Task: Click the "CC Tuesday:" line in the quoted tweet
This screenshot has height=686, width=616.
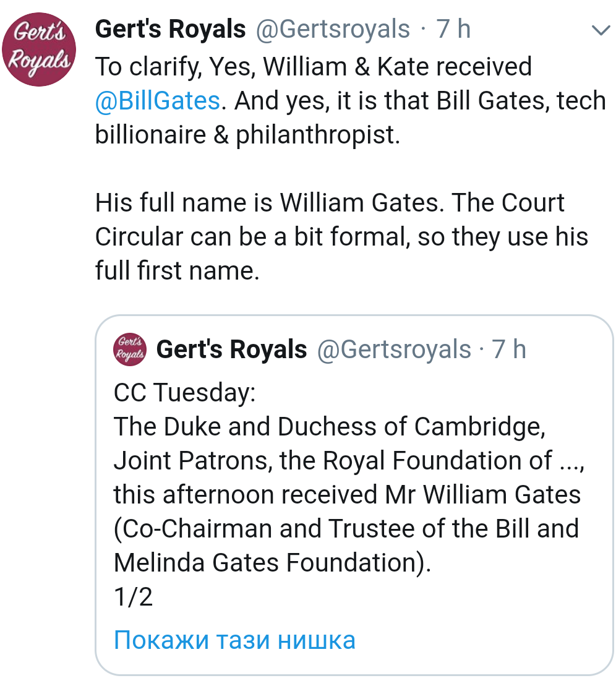Action: pyautogui.click(x=184, y=393)
